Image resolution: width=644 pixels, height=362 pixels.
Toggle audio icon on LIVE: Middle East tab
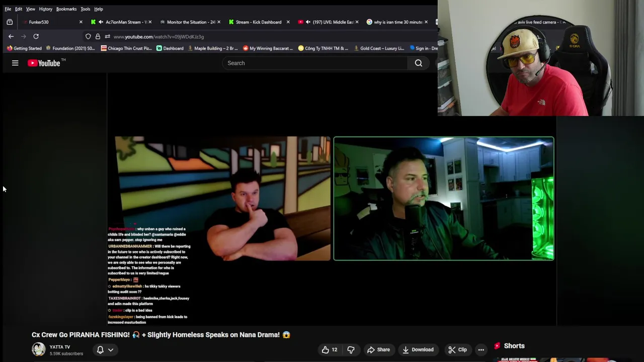pyautogui.click(x=308, y=22)
